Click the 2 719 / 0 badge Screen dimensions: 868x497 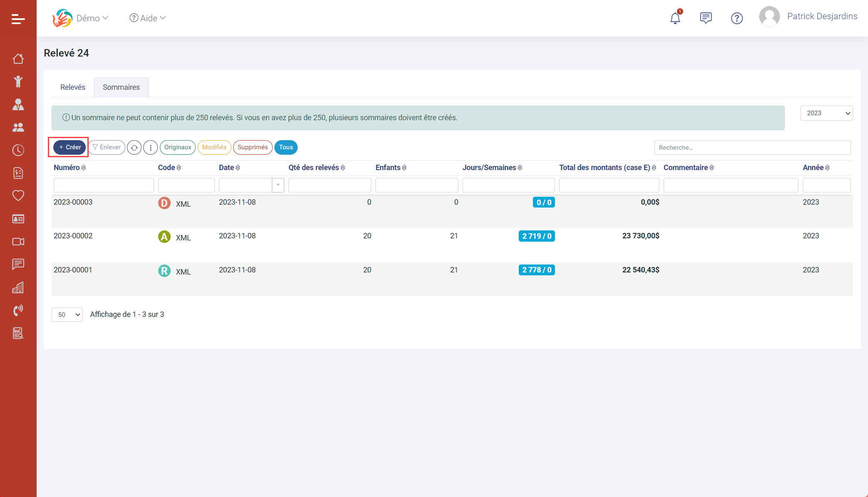536,236
